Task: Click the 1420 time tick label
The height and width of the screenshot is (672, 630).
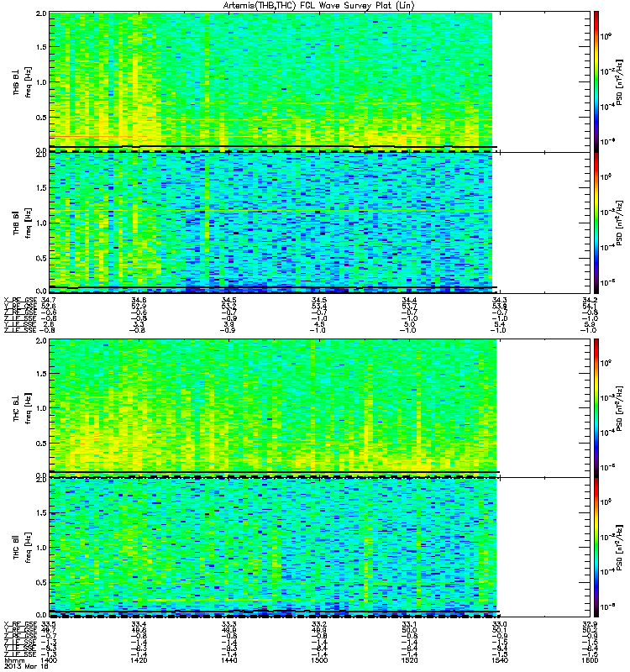Action: [139, 660]
